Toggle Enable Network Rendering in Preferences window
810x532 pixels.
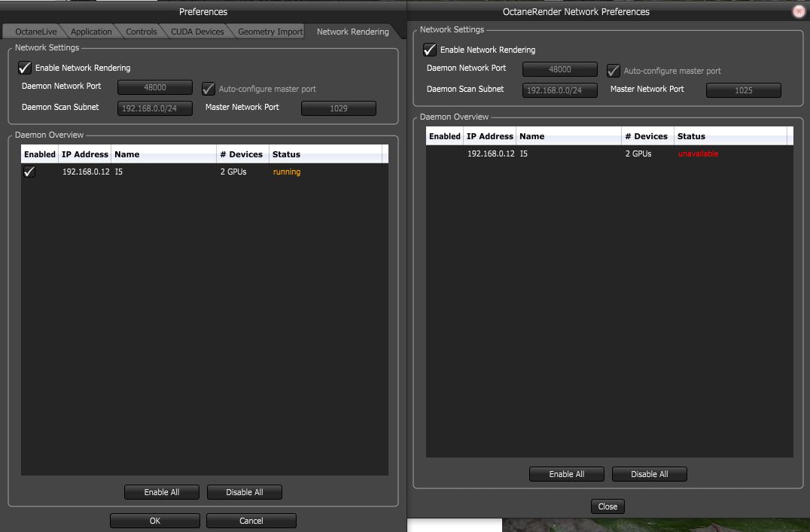point(24,68)
